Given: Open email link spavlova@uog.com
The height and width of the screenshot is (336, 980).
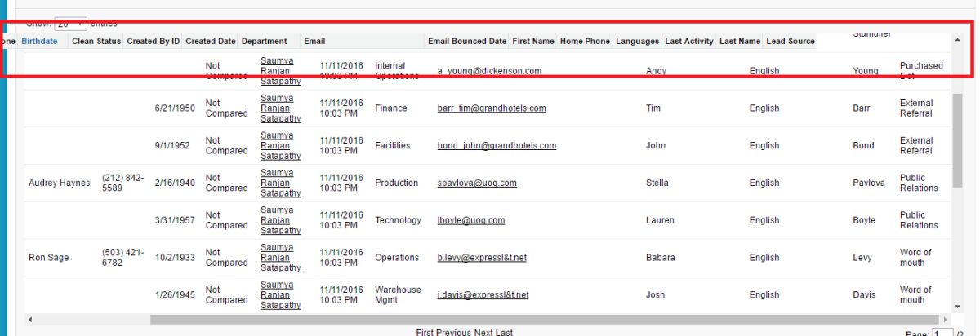Looking at the screenshot, I should coord(477,183).
